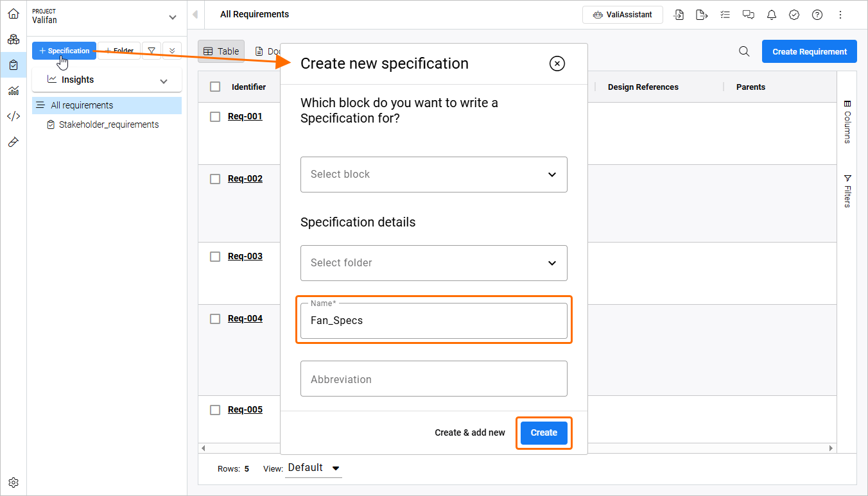Close the Create new specification dialog

(x=557, y=63)
